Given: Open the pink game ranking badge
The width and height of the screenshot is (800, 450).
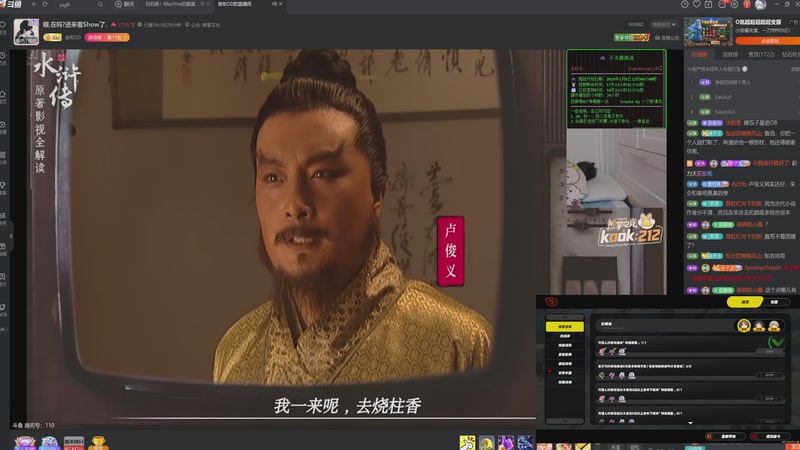Looking at the screenshot, I should [x=107, y=37].
